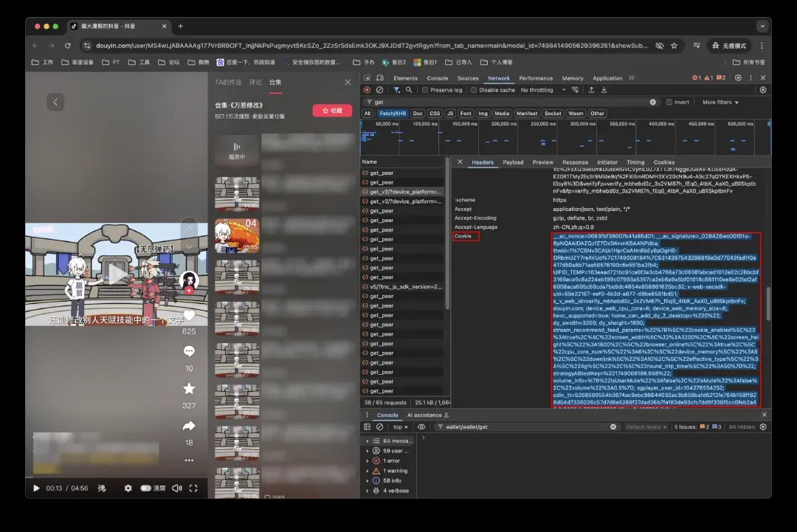Click the record network log button
Screen dimensions: 797x532
(367, 90)
